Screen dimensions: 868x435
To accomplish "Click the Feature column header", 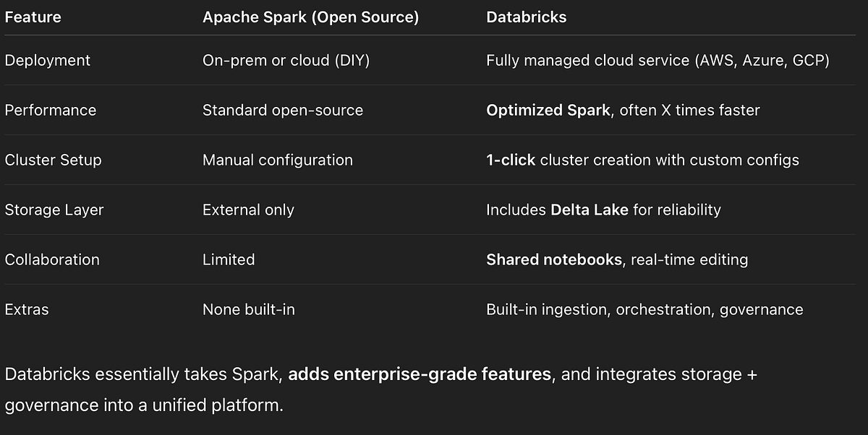I will [33, 17].
